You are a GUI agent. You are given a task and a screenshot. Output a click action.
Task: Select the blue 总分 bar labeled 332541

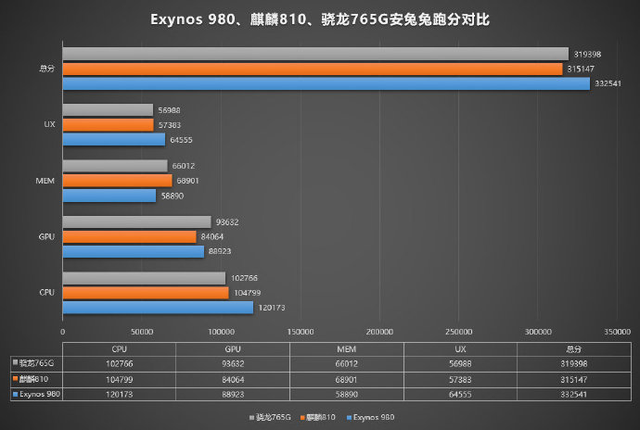coord(326,84)
